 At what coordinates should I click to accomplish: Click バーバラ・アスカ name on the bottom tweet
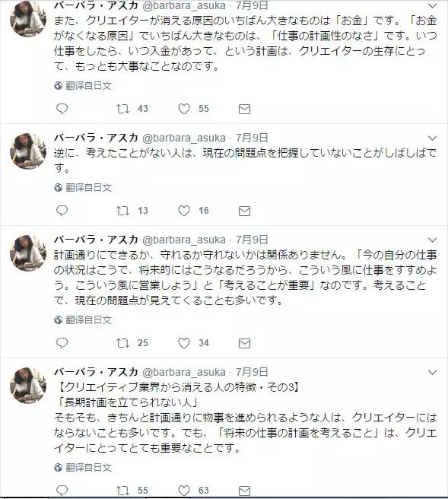click(96, 372)
